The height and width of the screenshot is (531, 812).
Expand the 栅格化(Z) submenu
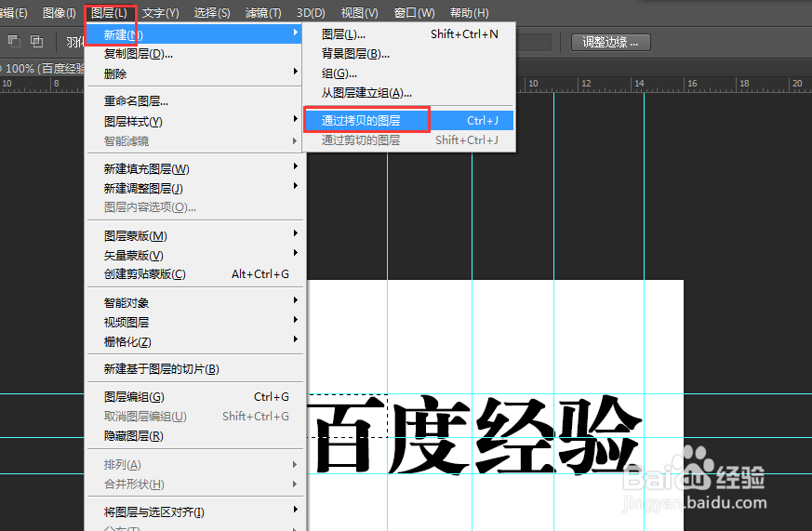pyautogui.click(x=194, y=342)
